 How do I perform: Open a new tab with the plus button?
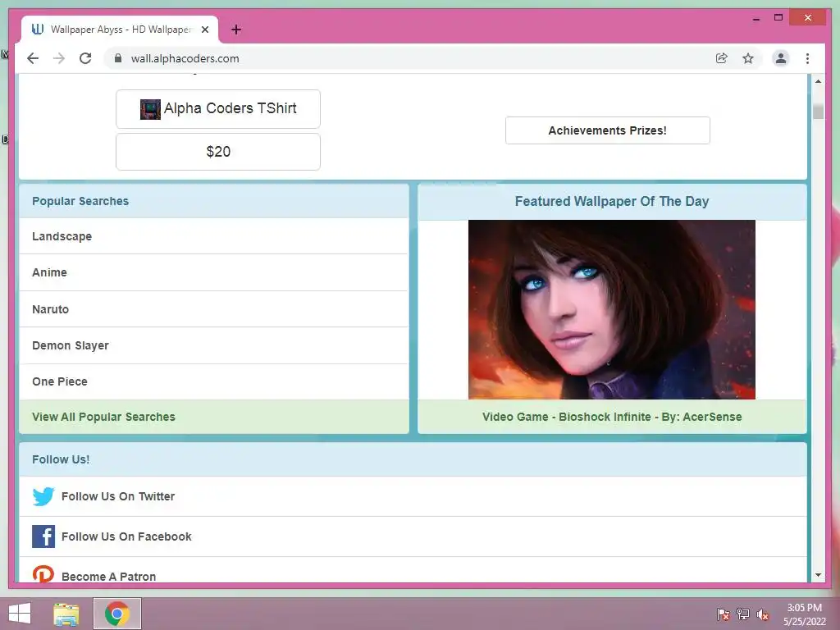pyautogui.click(x=236, y=30)
